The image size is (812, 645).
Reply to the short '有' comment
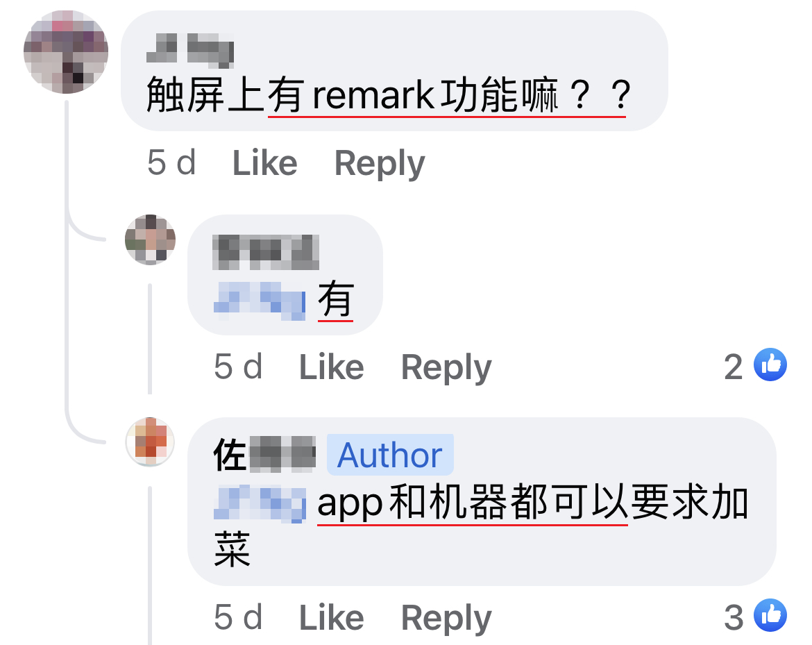(x=446, y=368)
